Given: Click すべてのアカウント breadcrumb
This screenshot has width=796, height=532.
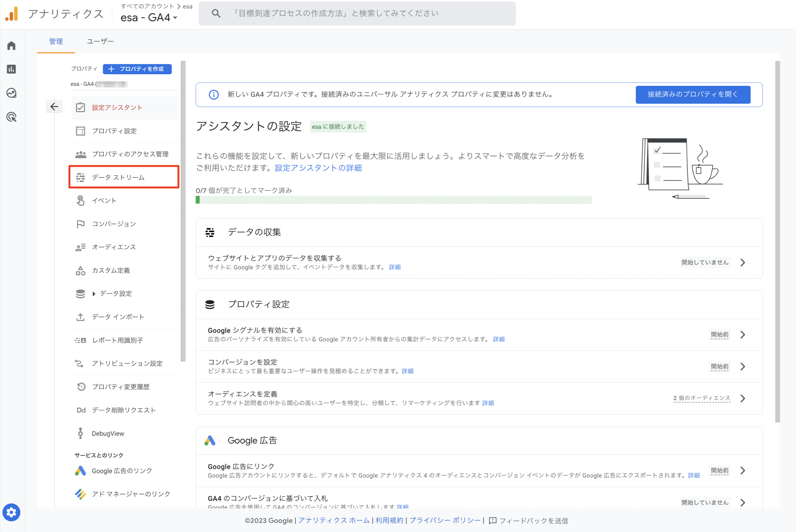Looking at the screenshot, I should tap(147, 6).
